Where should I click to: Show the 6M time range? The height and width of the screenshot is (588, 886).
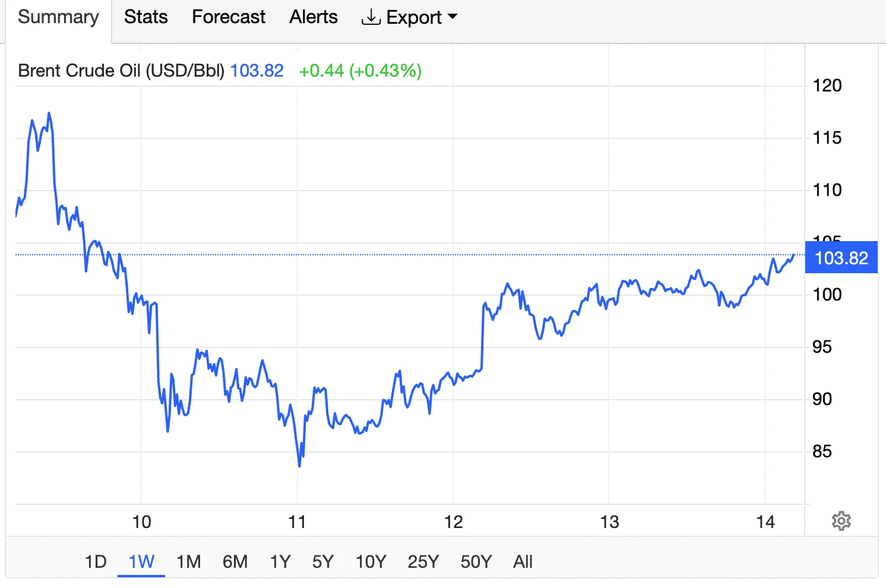click(x=235, y=562)
